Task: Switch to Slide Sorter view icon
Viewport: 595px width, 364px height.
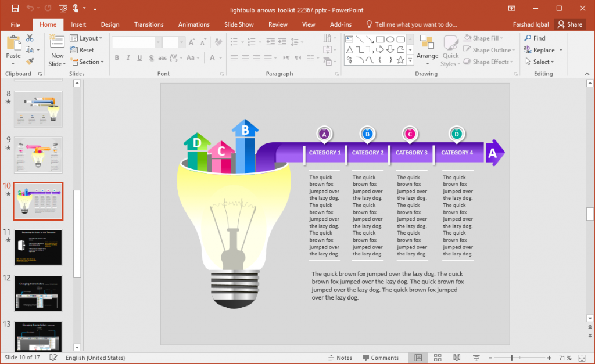Action: pos(437,358)
